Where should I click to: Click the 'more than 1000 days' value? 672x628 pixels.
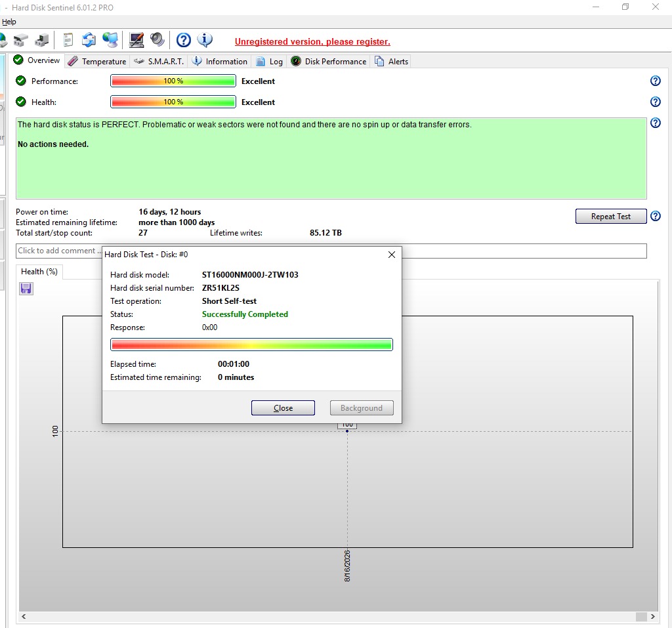(x=177, y=222)
